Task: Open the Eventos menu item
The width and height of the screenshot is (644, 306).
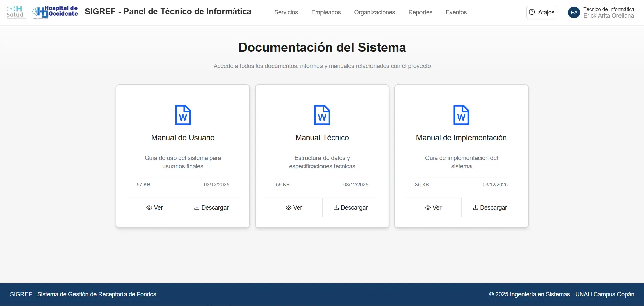Action: click(456, 12)
